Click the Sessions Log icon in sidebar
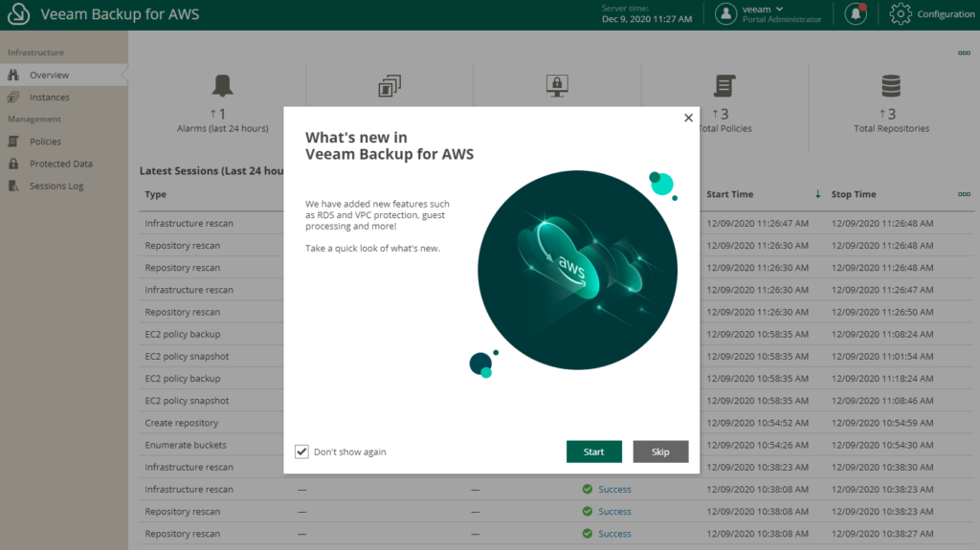Viewport: 980px width, 550px height. pos(13,186)
